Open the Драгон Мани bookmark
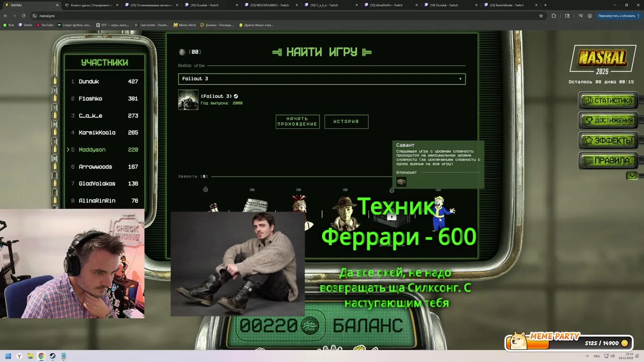 (x=256, y=25)
